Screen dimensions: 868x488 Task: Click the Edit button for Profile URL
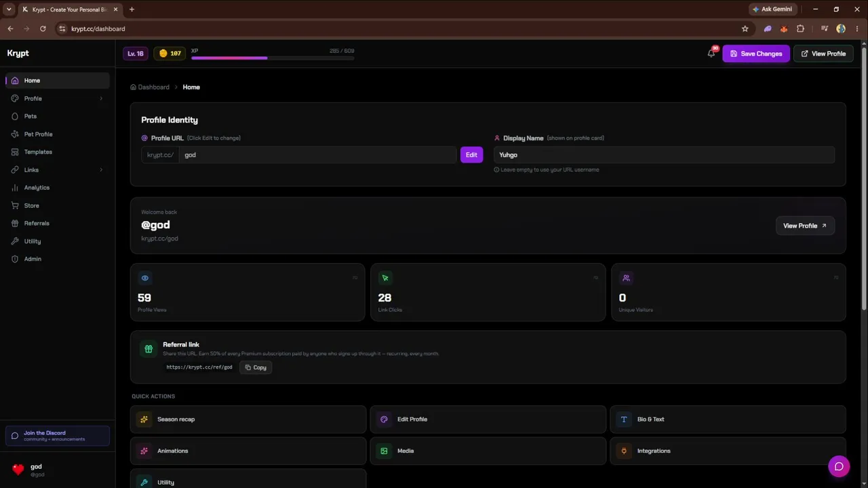(x=471, y=155)
